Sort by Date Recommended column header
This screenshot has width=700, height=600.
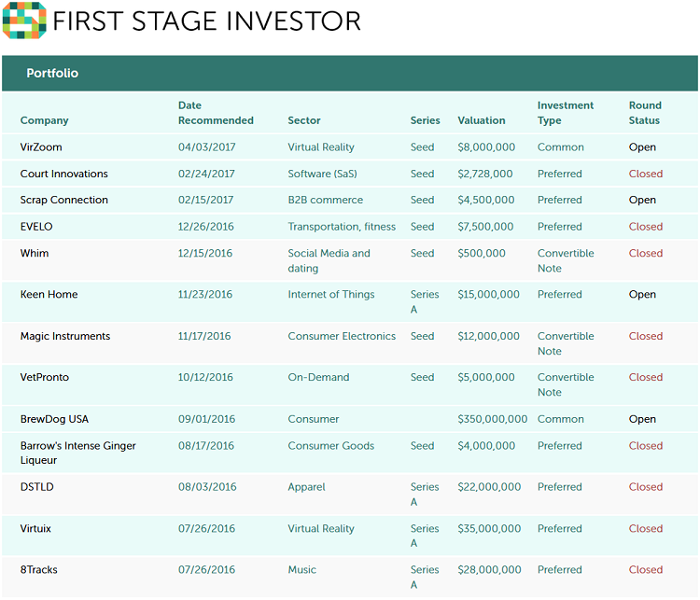[216, 113]
